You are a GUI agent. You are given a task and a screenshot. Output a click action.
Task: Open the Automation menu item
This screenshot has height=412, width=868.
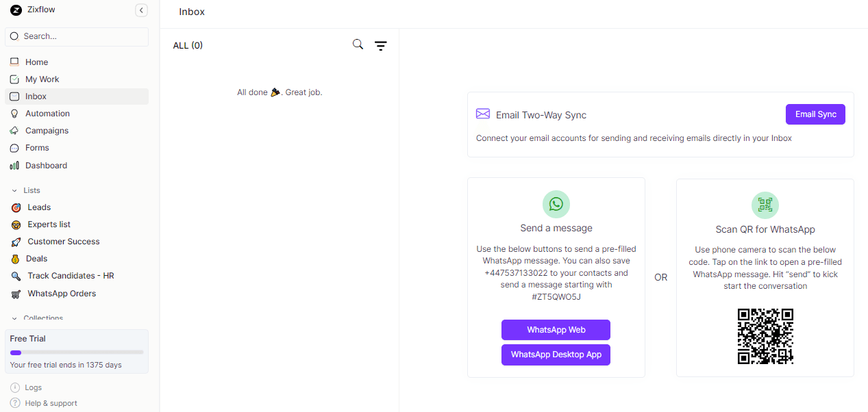[47, 114]
